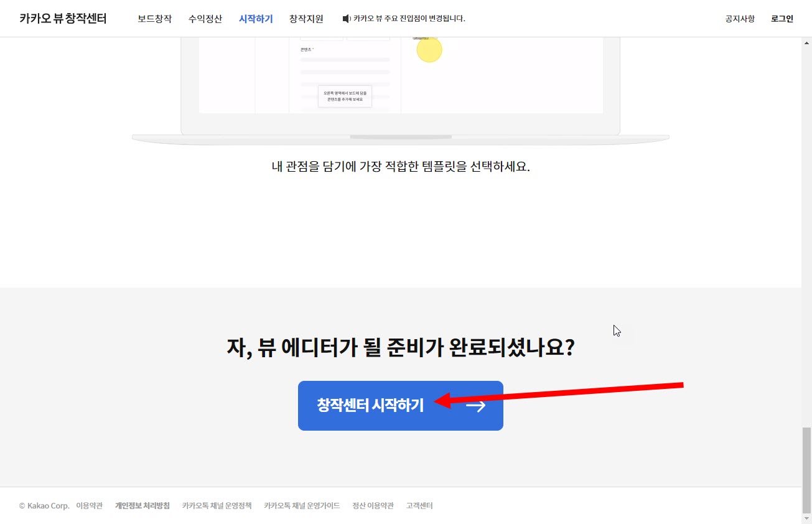This screenshot has height=524, width=812.
Task: Click the laptop template preview image
Action: click(x=401, y=91)
